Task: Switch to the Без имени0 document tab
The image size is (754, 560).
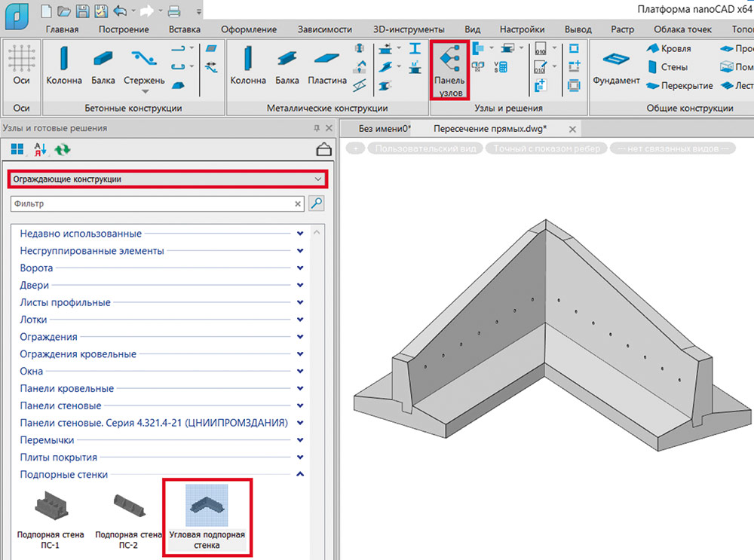Action: coord(384,129)
